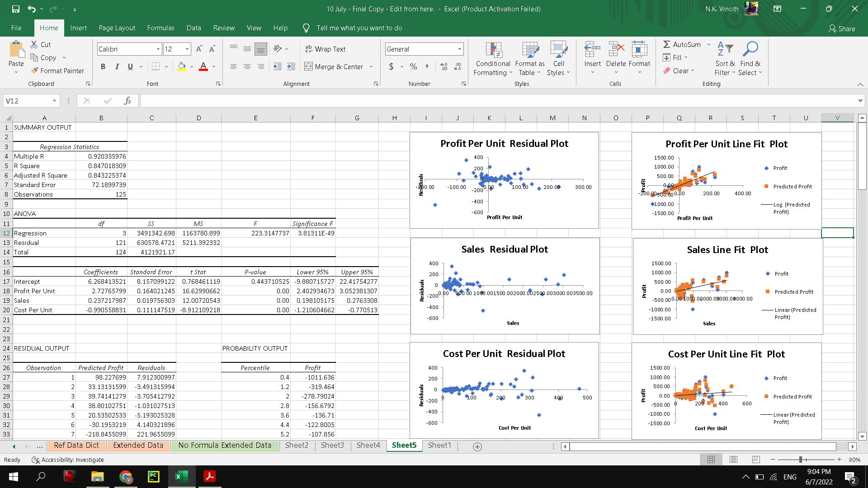Toggle Bold formatting
Viewport: 868px width, 488px height.
pyautogui.click(x=103, y=66)
